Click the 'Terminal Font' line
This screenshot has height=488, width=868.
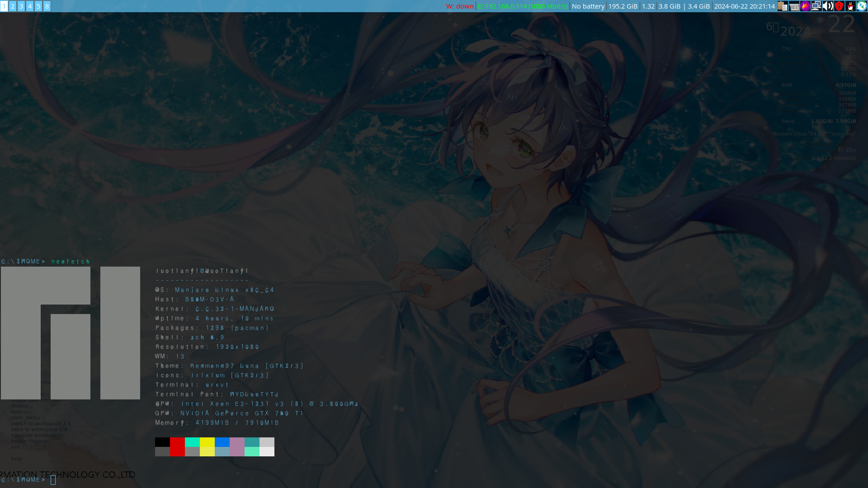pyautogui.click(x=217, y=394)
